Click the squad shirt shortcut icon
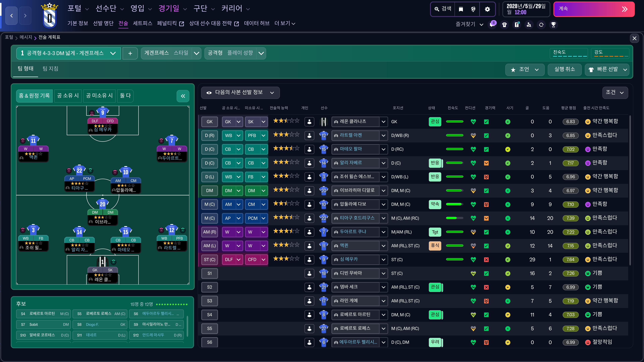Image resolution: width=644 pixels, height=362 pixels. [504, 25]
